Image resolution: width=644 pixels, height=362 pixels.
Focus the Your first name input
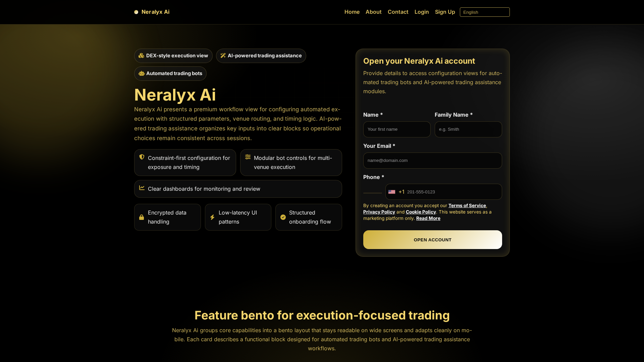tap(397, 129)
